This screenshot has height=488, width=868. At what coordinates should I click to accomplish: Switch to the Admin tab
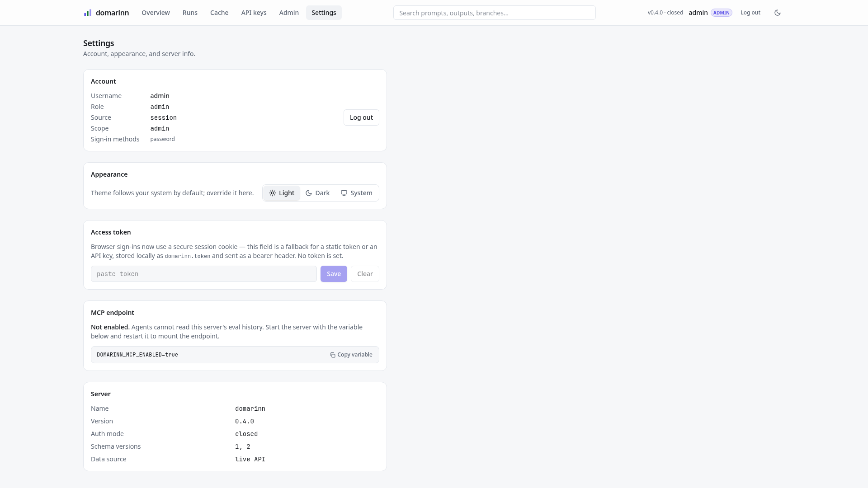[x=289, y=13]
